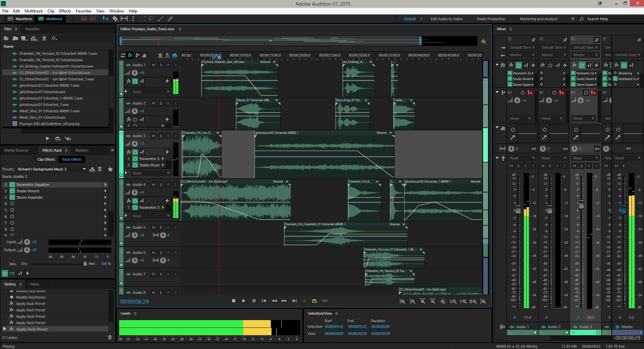Mark preset as favorite star icon
Screen dimensions: 644x349
click(110, 169)
